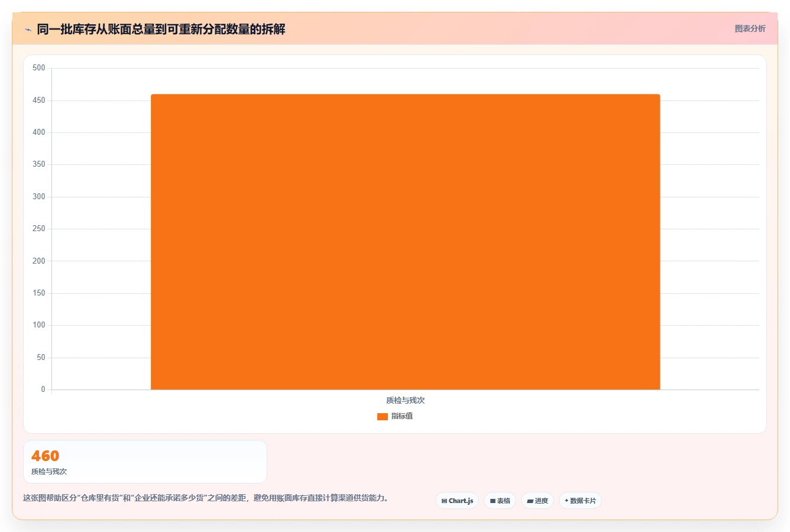Click the 500 y-axis tick label

click(39, 68)
